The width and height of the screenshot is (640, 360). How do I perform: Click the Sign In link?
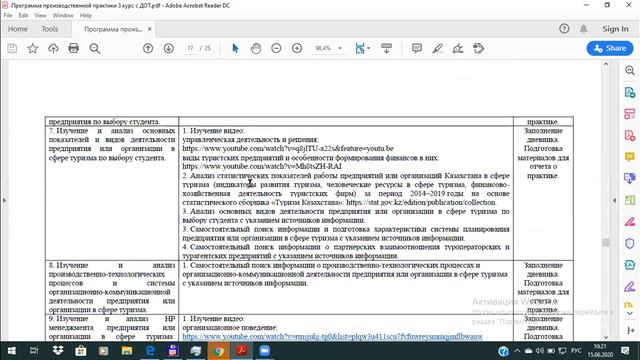click(615, 29)
